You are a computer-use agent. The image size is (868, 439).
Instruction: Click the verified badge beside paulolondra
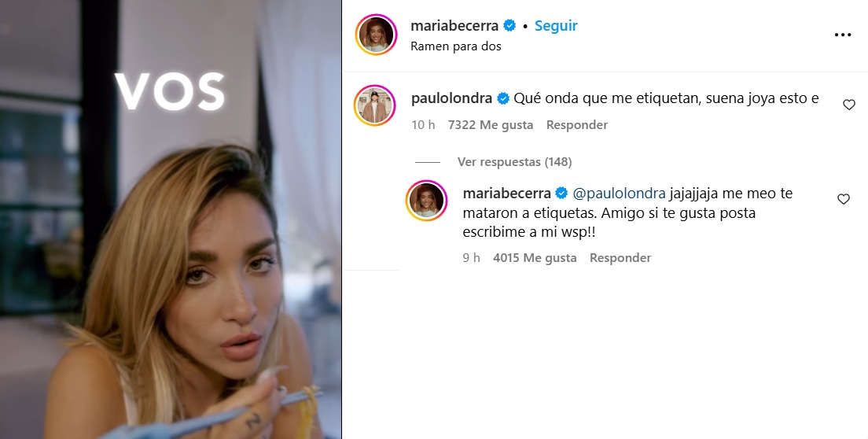503,99
